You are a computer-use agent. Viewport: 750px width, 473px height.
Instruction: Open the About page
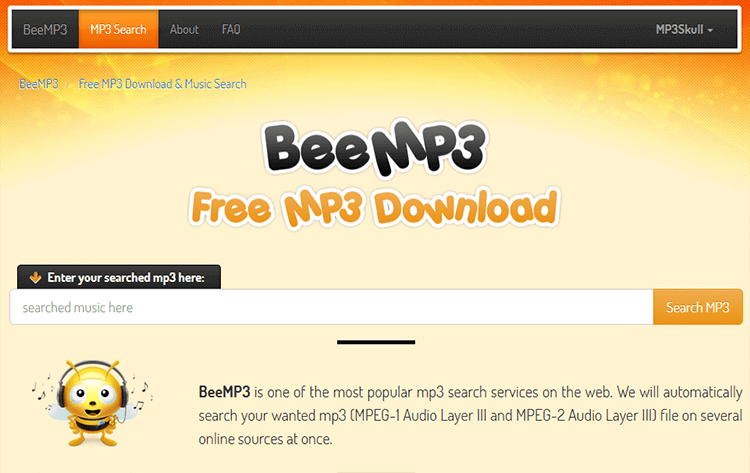point(184,30)
